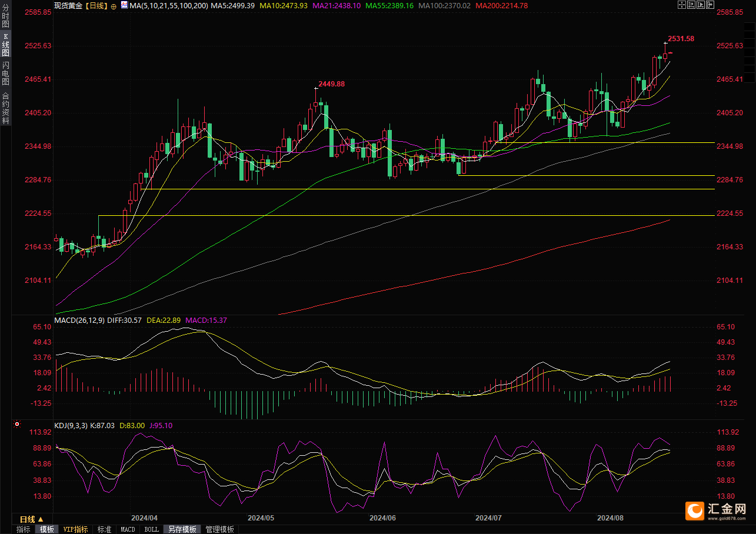Viewport: 756px width, 534px height.
Task: Open the MA indicator chart icon
Action: point(124,5)
